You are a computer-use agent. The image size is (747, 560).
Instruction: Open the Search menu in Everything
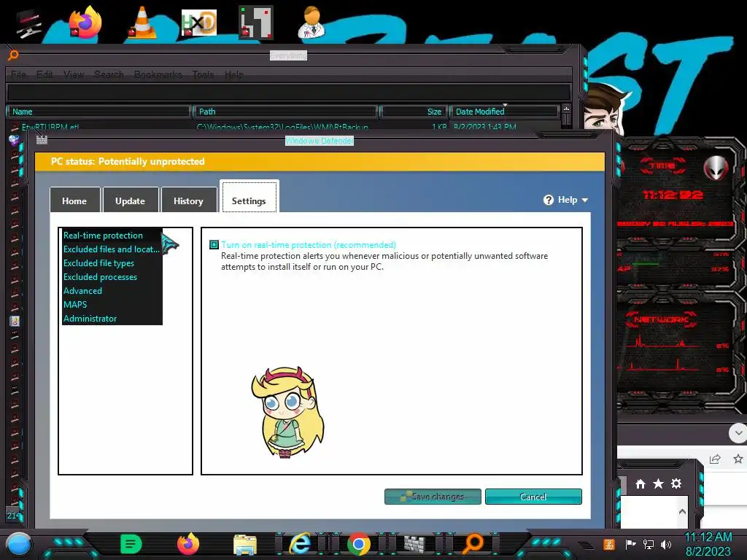[x=109, y=74]
